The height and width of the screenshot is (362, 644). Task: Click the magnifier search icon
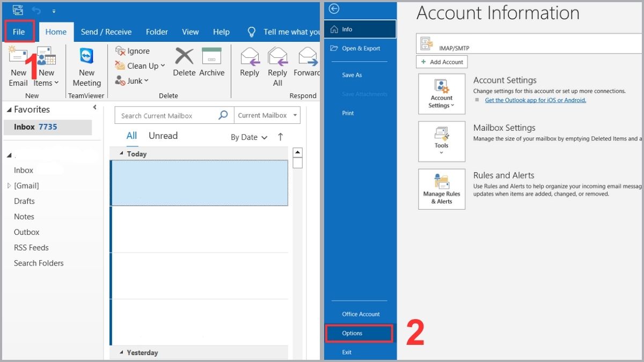pos(223,115)
